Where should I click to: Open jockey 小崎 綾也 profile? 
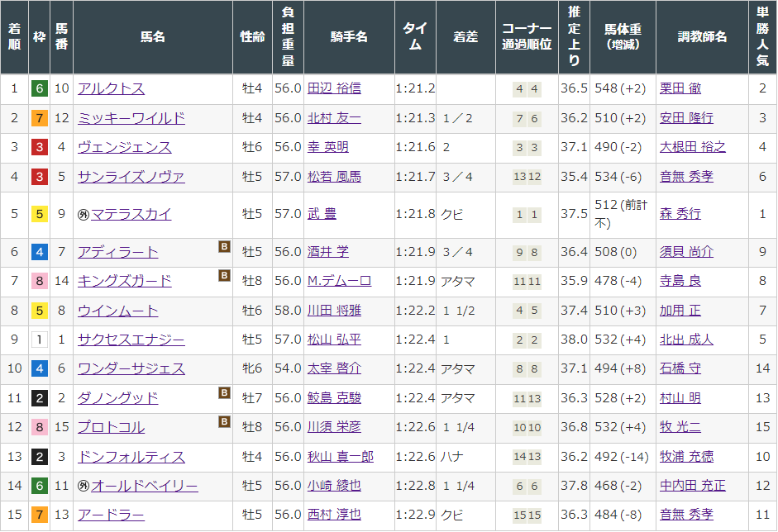(x=334, y=486)
